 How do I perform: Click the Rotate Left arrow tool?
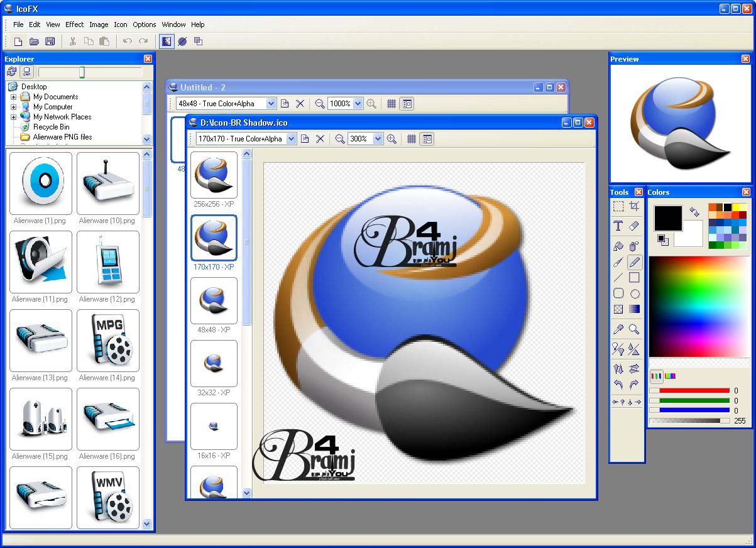coord(618,384)
